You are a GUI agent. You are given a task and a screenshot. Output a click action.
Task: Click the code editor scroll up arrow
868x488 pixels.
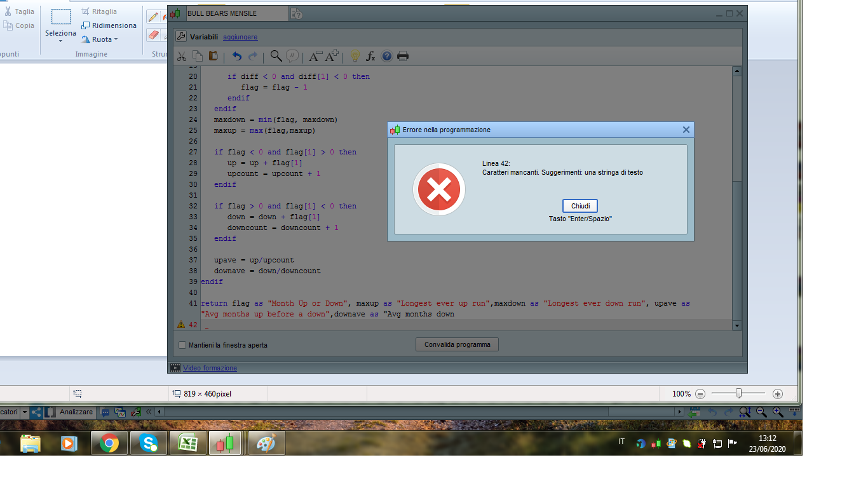737,71
